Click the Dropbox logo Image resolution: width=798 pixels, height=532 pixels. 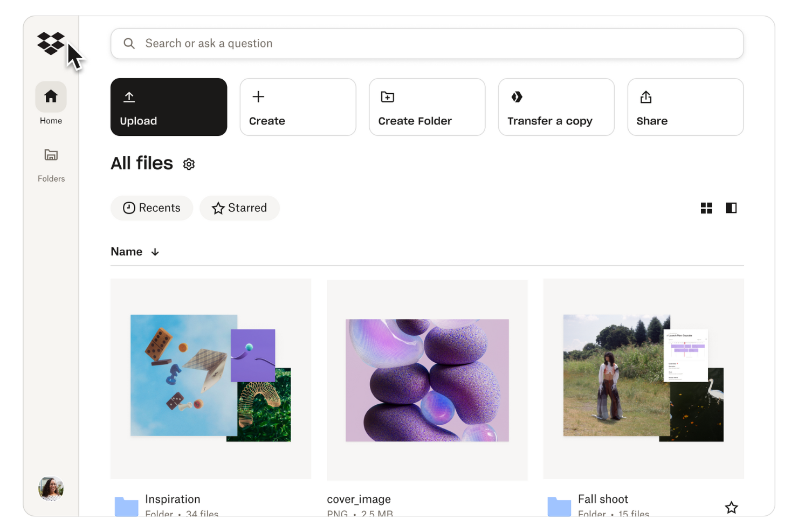click(51, 43)
